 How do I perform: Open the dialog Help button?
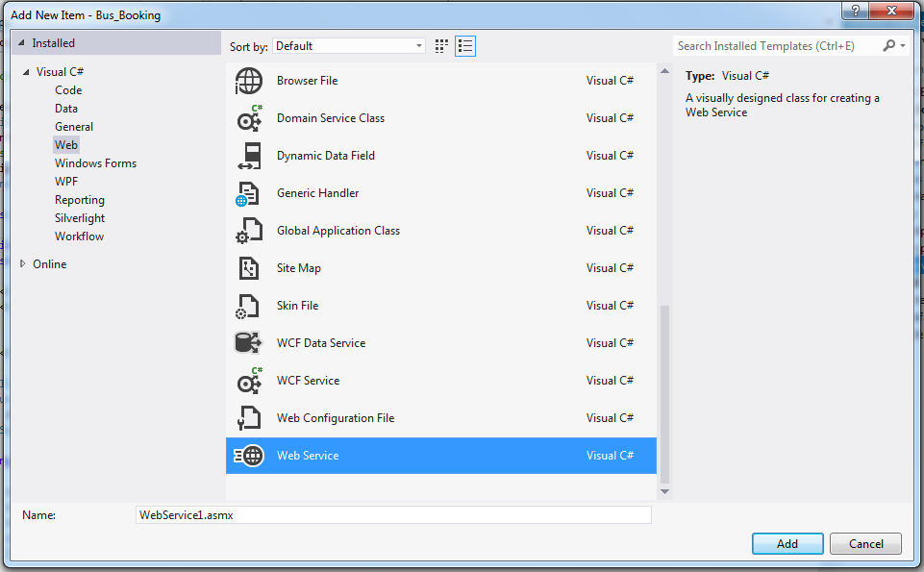tap(855, 11)
